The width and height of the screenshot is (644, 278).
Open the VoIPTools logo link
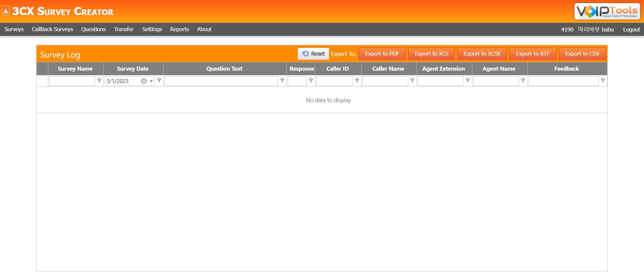607,11
